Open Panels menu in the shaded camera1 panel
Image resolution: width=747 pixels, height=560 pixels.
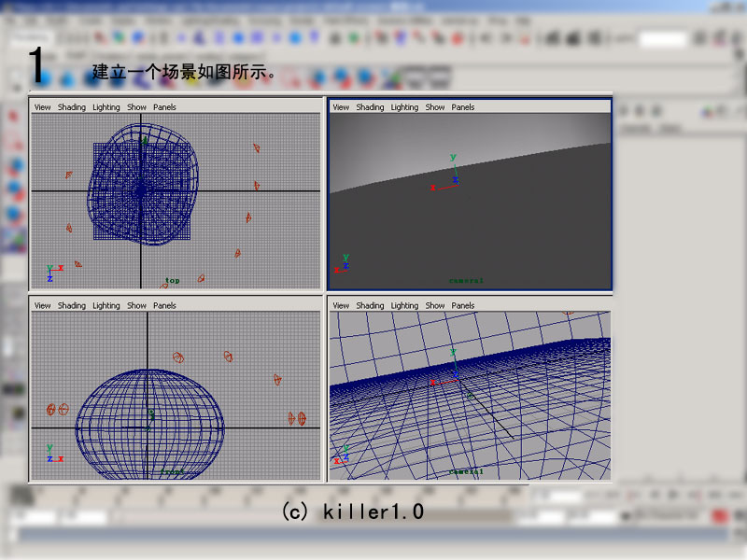463,107
